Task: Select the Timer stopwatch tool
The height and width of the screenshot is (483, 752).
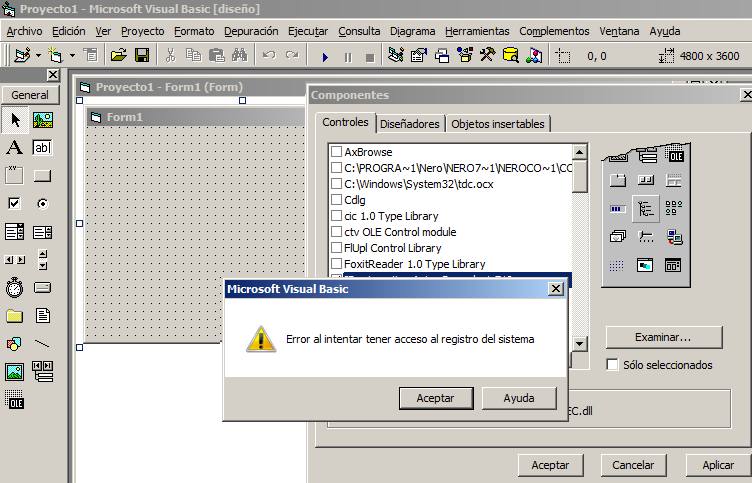Action: [14, 288]
